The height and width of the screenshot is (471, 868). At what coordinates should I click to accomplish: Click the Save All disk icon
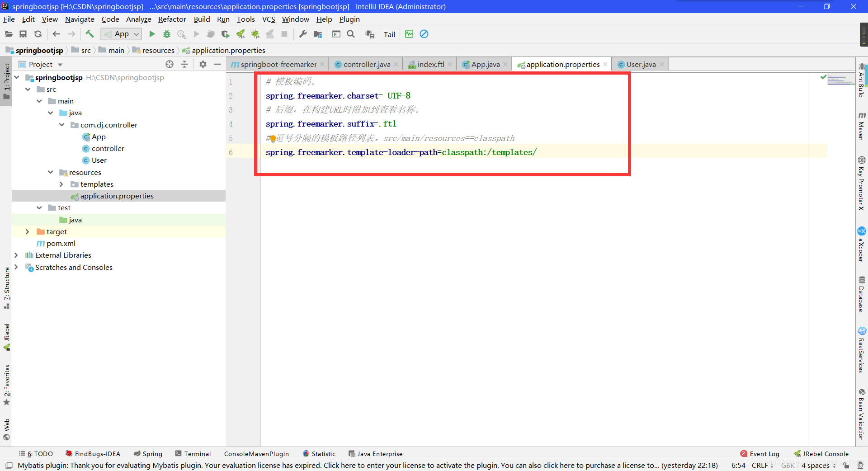tap(23, 34)
